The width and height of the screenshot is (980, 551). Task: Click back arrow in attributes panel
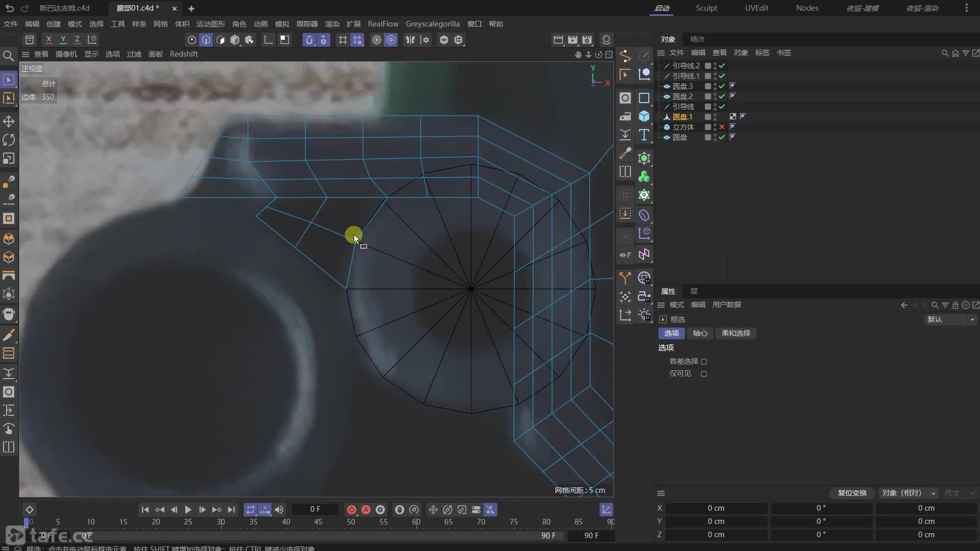pos(904,305)
